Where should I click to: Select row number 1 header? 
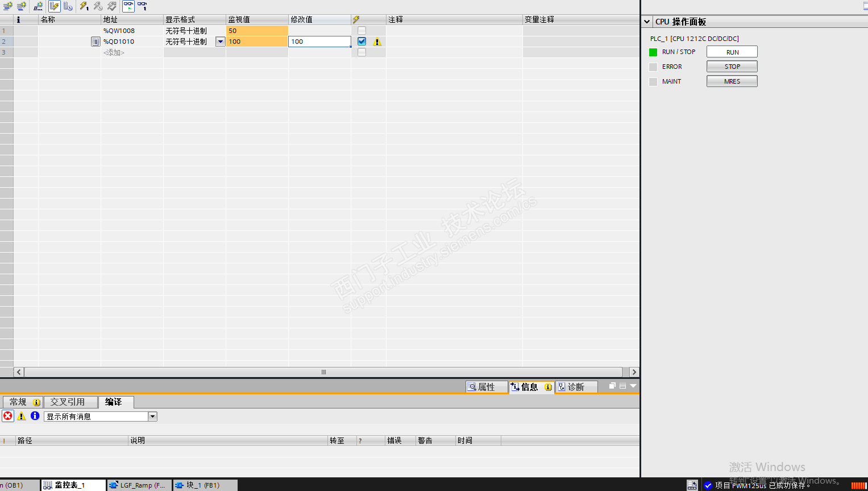(6, 31)
